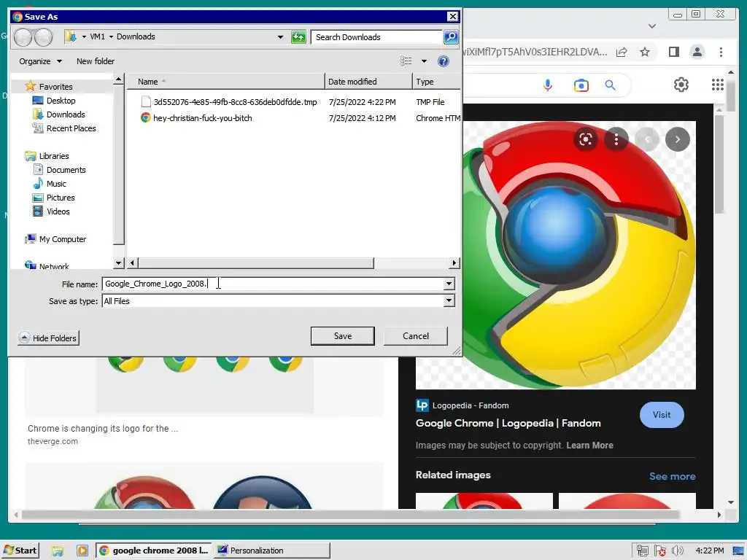Go back in the Save As dialog

click(23, 37)
